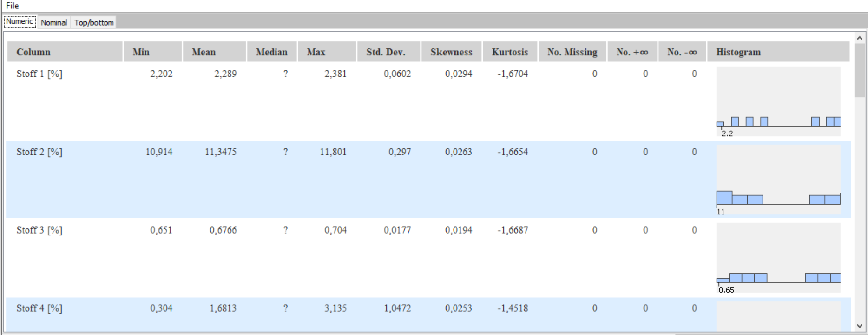Switch to the Numeric tab

pos(20,22)
